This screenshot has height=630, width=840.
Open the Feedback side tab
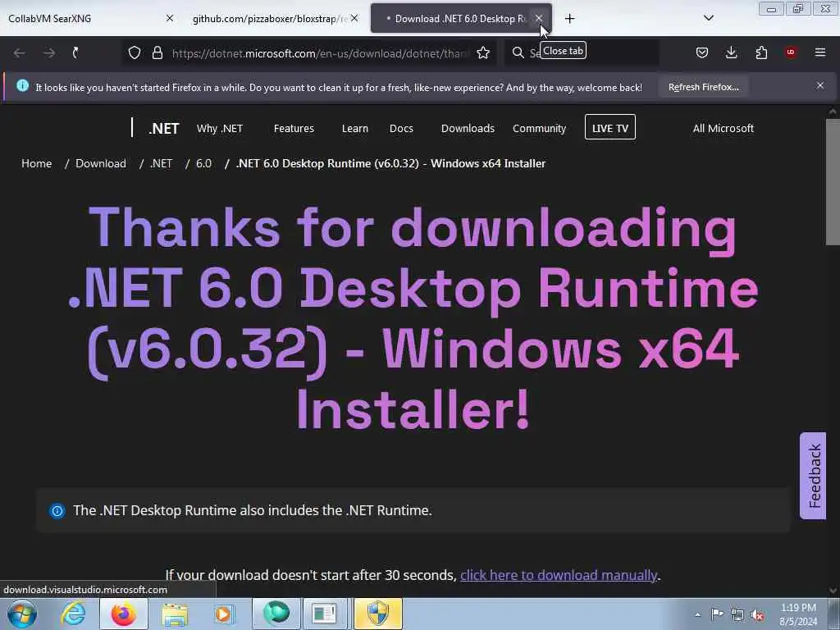click(813, 476)
